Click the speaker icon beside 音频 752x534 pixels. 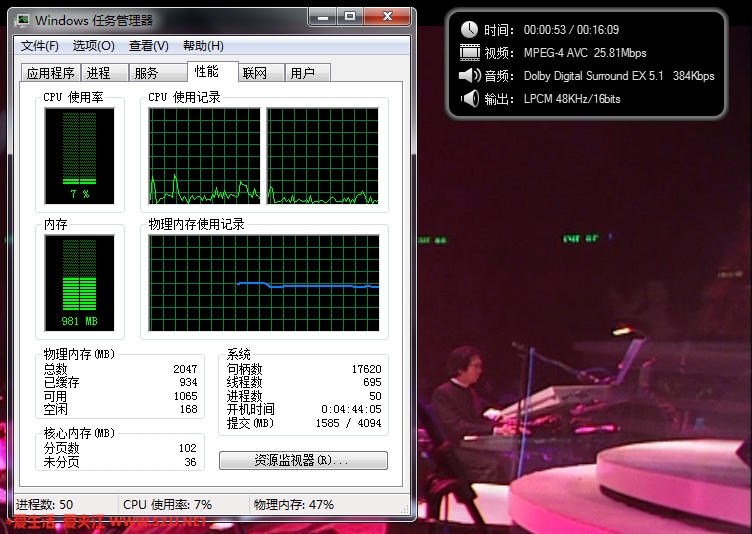pos(470,75)
